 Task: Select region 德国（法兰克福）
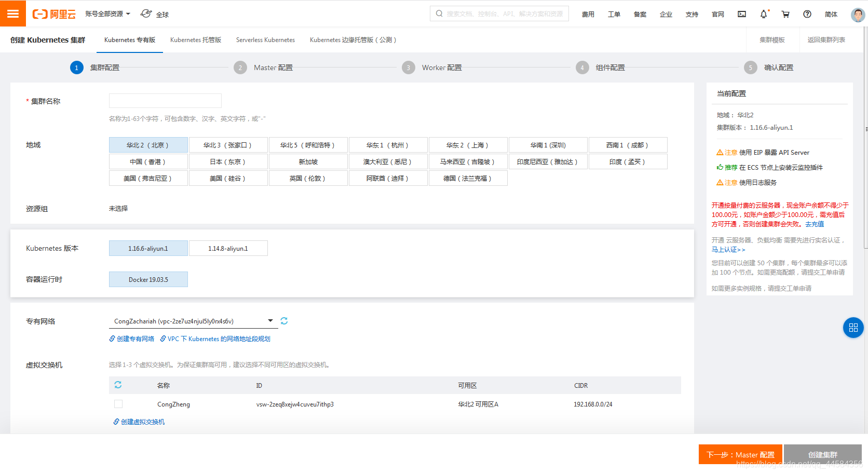coord(468,178)
